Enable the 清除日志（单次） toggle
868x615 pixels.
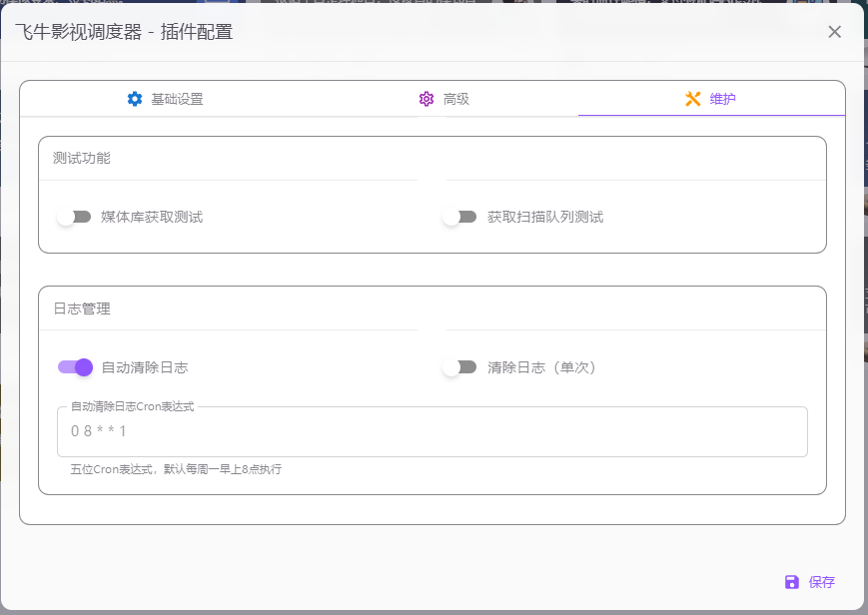tap(458, 366)
